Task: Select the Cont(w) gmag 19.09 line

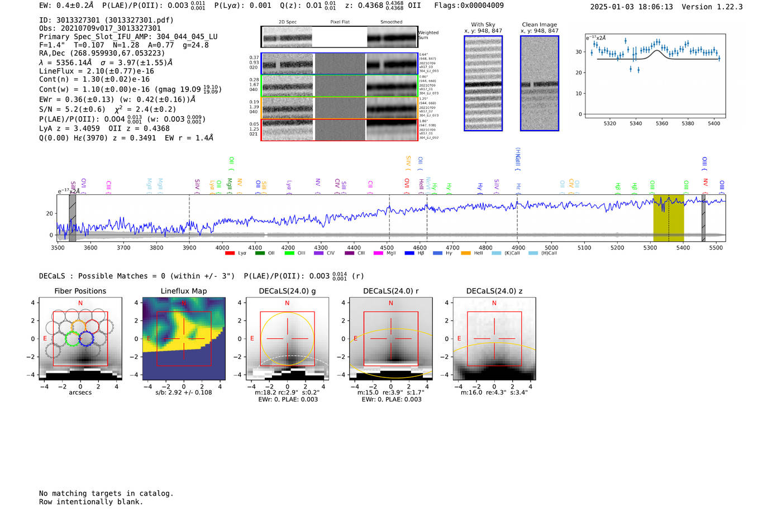Action: pos(130,89)
